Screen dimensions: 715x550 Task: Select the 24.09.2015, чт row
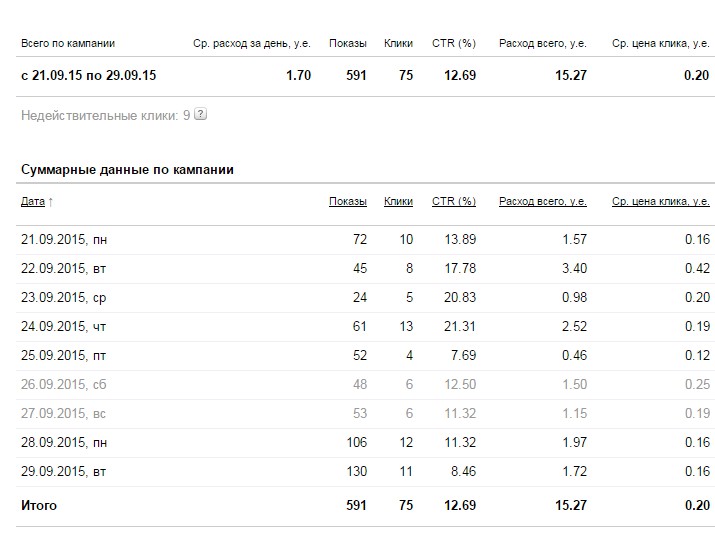coord(365,327)
